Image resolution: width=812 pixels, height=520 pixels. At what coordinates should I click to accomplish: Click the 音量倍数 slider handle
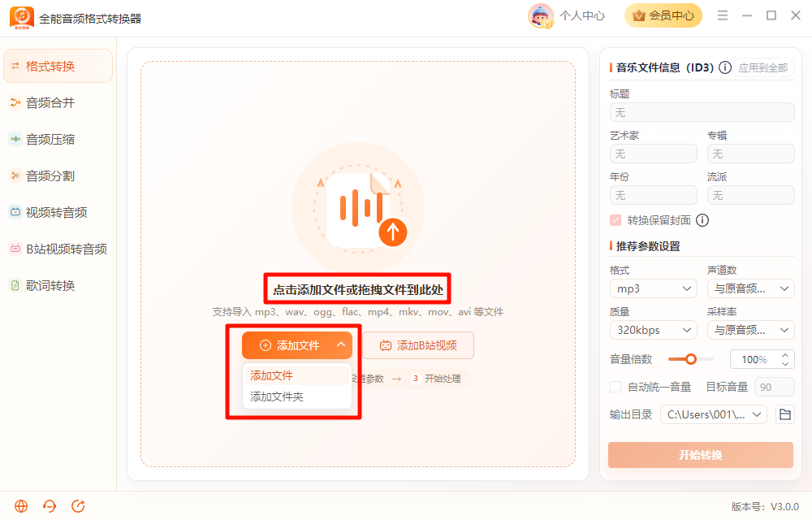(691, 359)
